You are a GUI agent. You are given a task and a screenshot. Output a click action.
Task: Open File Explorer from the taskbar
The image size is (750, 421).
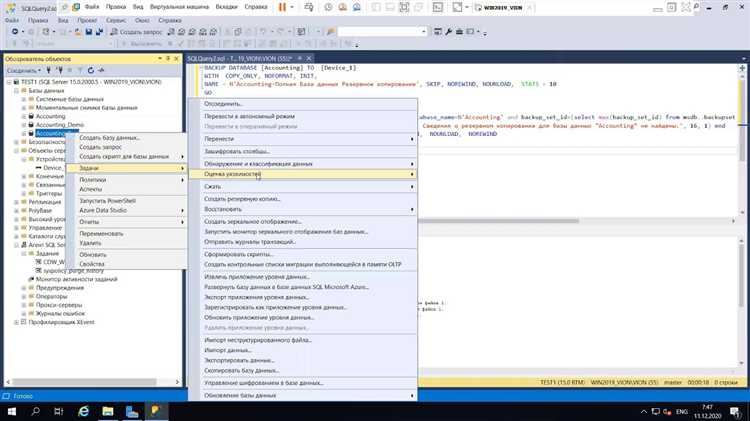pos(109,411)
